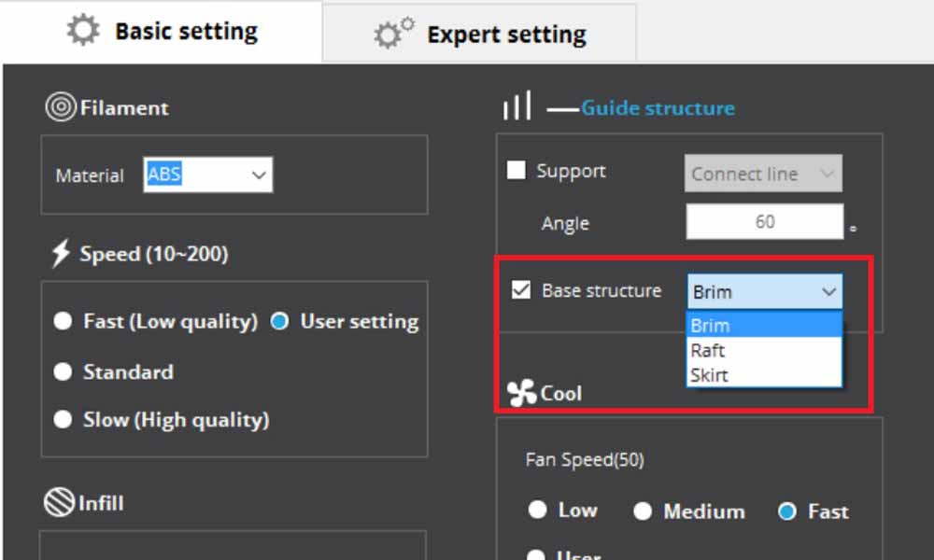Set fan speed to Medium

point(643,511)
